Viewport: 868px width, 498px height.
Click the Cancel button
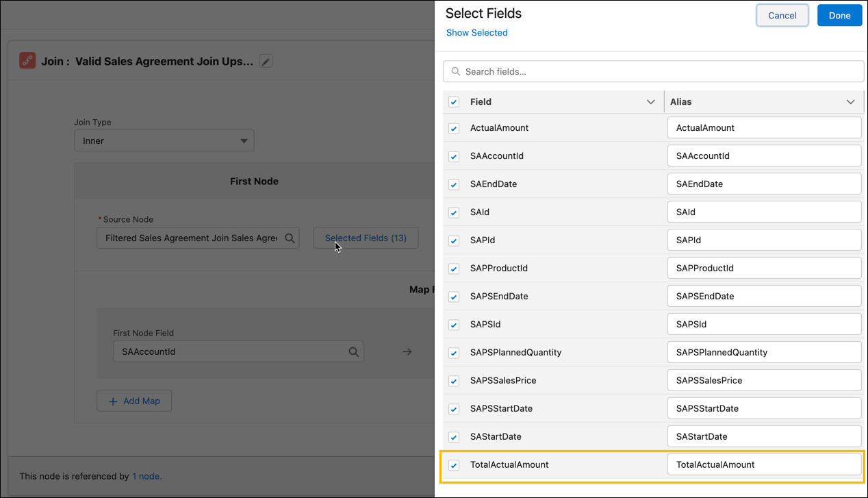coord(782,15)
